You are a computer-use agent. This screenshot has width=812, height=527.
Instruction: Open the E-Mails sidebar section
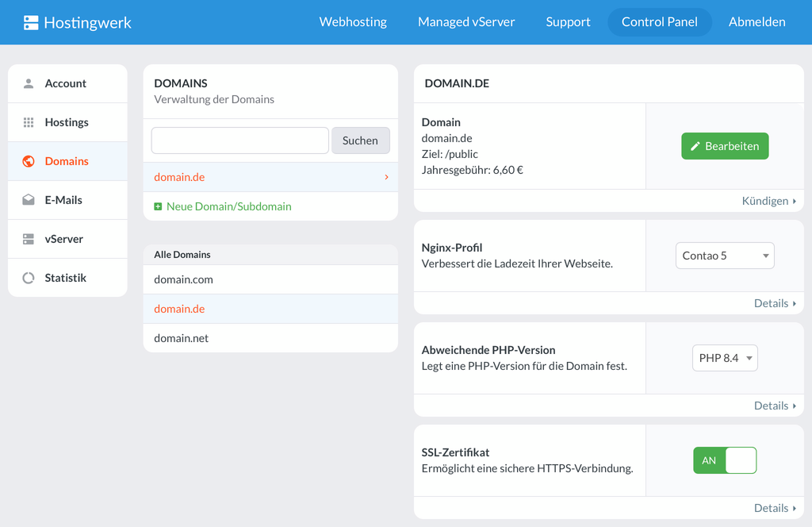pyautogui.click(x=68, y=200)
